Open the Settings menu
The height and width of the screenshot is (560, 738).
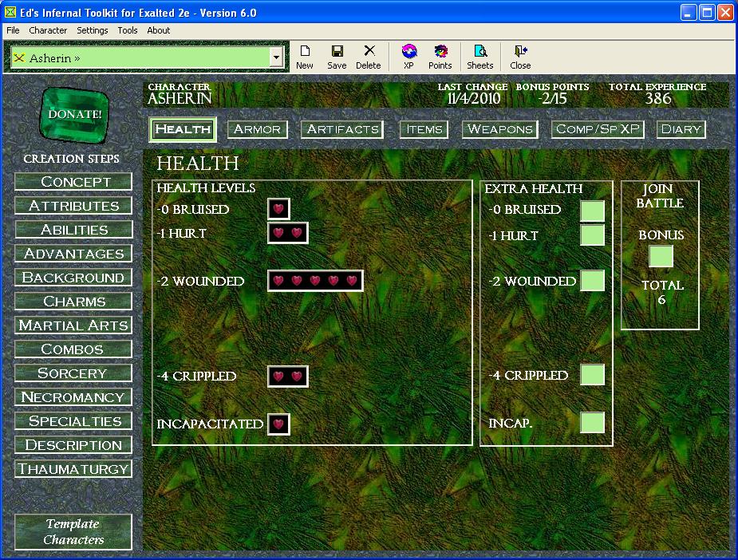93,30
